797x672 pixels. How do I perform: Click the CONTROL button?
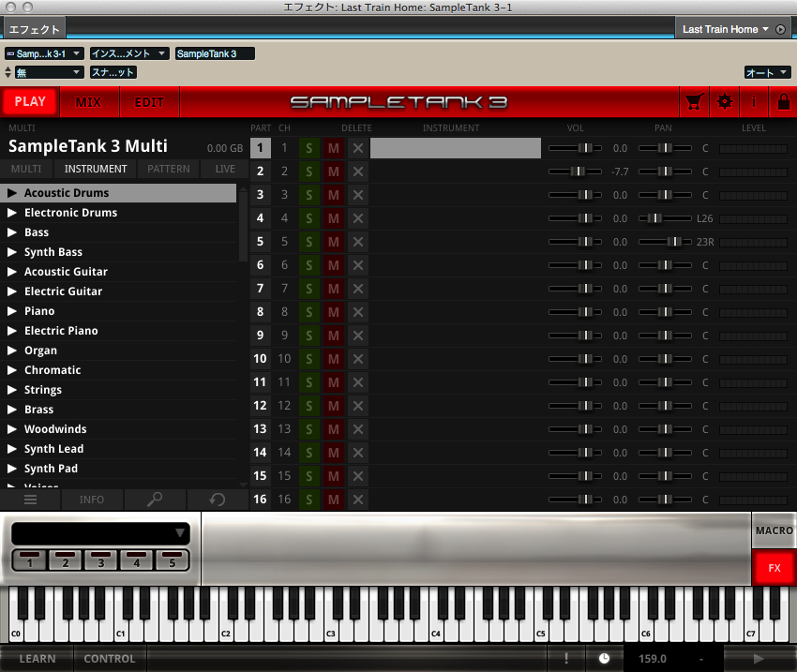[x=110, y=659]
